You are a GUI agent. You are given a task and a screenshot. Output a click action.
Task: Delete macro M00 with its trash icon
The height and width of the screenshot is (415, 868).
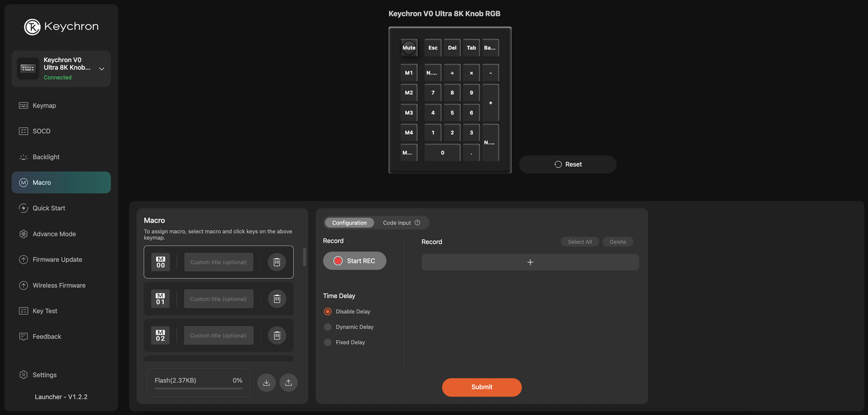click(x=277, y=261)
